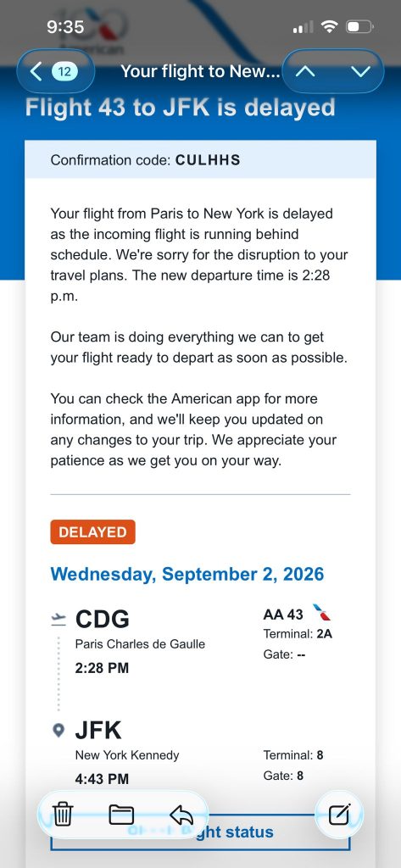The height and width of the screenshot is (868, 401).
Task: Select confirmation code CULHHS
Action: pyautogui.click(x=208, y=160)
